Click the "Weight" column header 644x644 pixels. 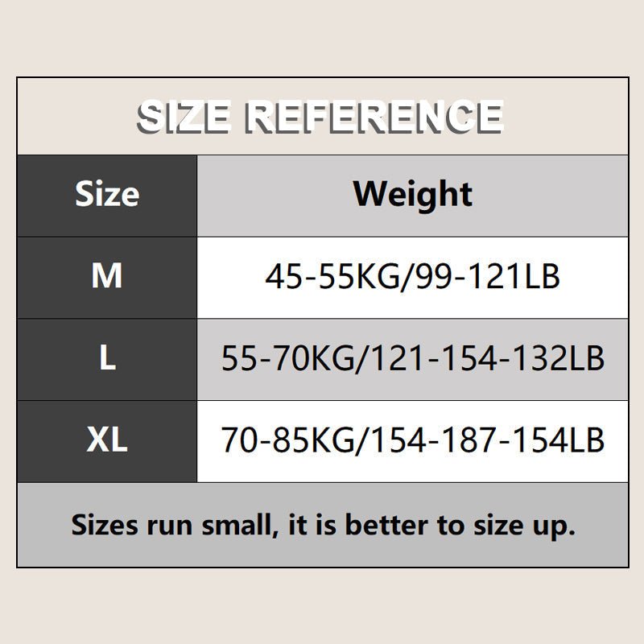coord(412,195)
